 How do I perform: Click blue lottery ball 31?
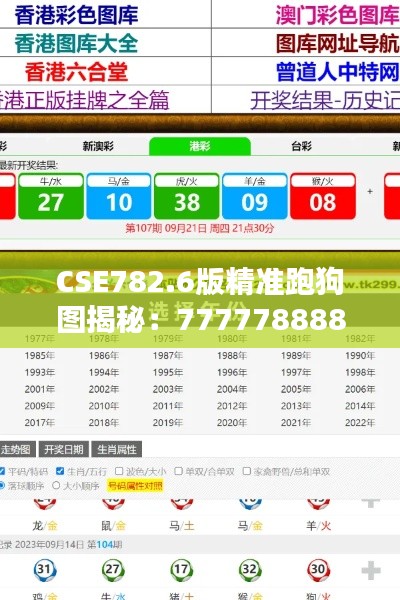click(x=45, y=570)
